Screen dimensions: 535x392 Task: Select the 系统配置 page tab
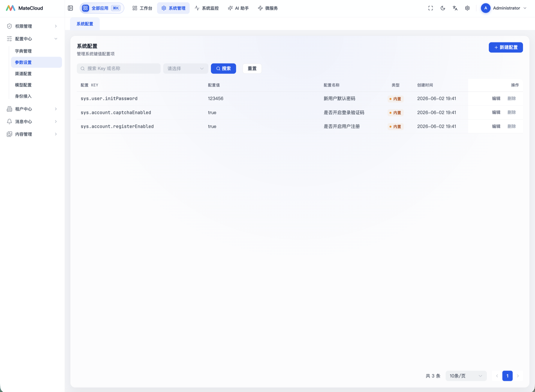(x=85, y=24)
